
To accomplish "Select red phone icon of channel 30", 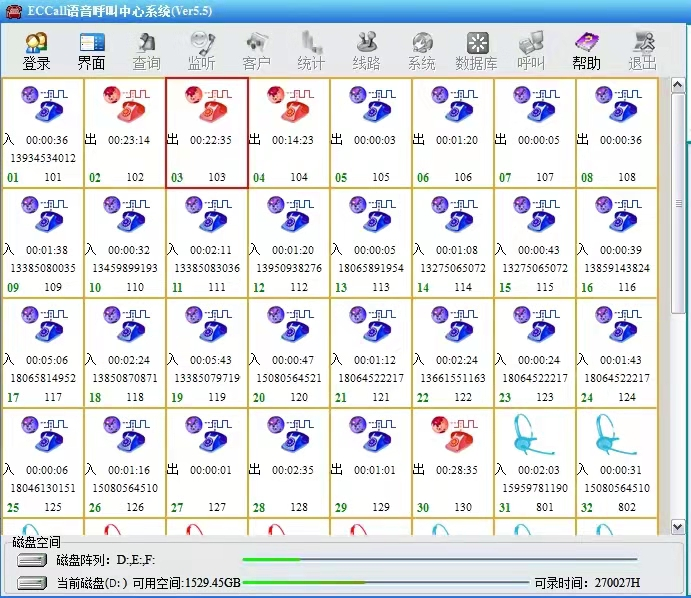I will point(454,434).
